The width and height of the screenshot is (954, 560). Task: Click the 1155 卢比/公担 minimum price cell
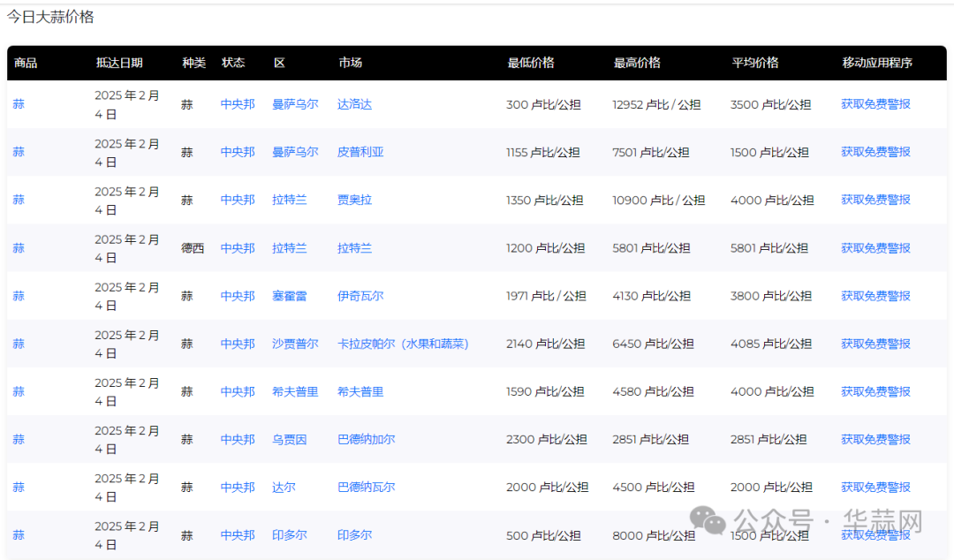coord(542,152)
